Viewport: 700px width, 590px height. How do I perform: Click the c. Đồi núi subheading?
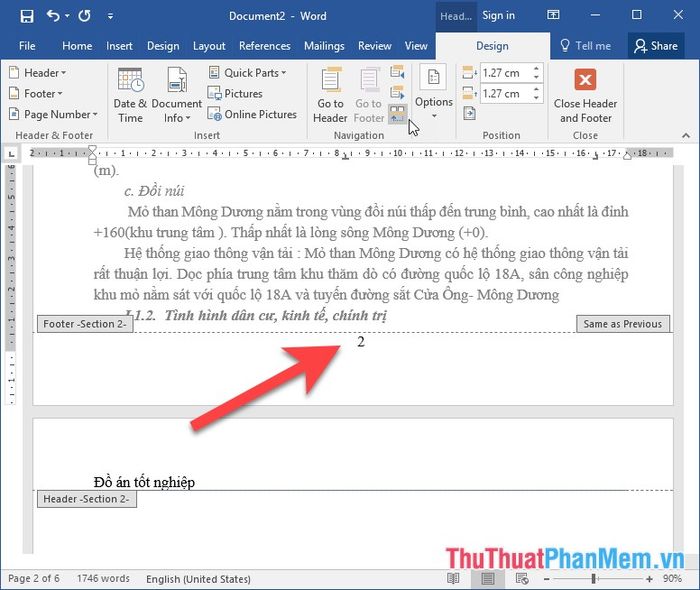[x=154, y=191]
